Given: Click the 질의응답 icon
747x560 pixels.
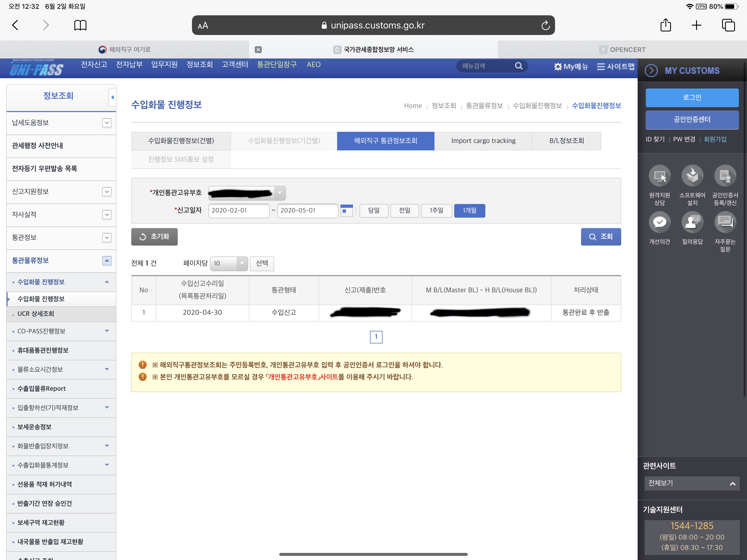Looking at the screenshot, I should [692, 222].
